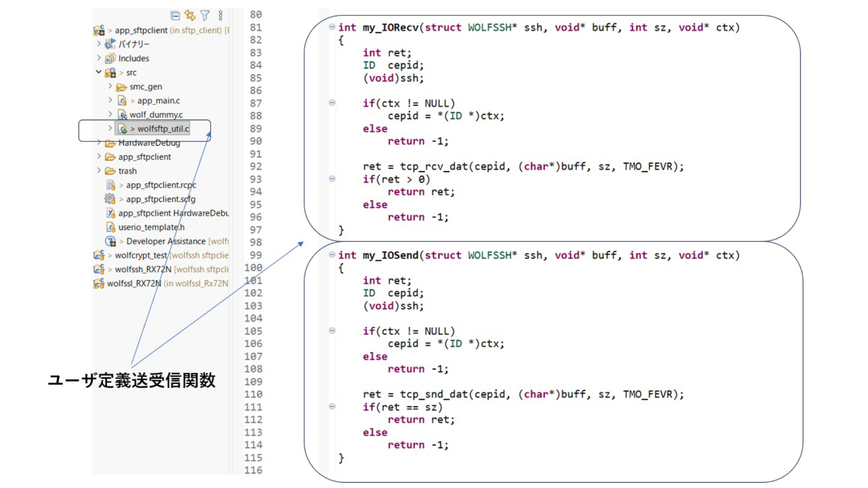The image size is (868, 488).
Task: Expand the バイナリー node
Action: (x=99, y=44)
